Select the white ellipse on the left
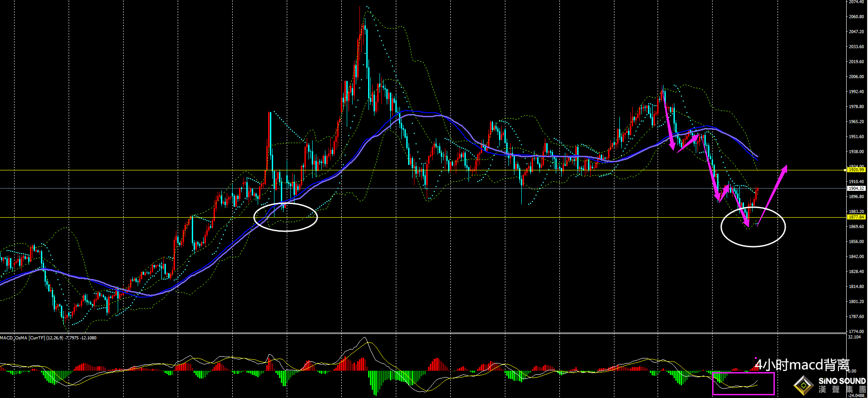Image resolution: width=868 pixels, height=398 pixels. 285,217
